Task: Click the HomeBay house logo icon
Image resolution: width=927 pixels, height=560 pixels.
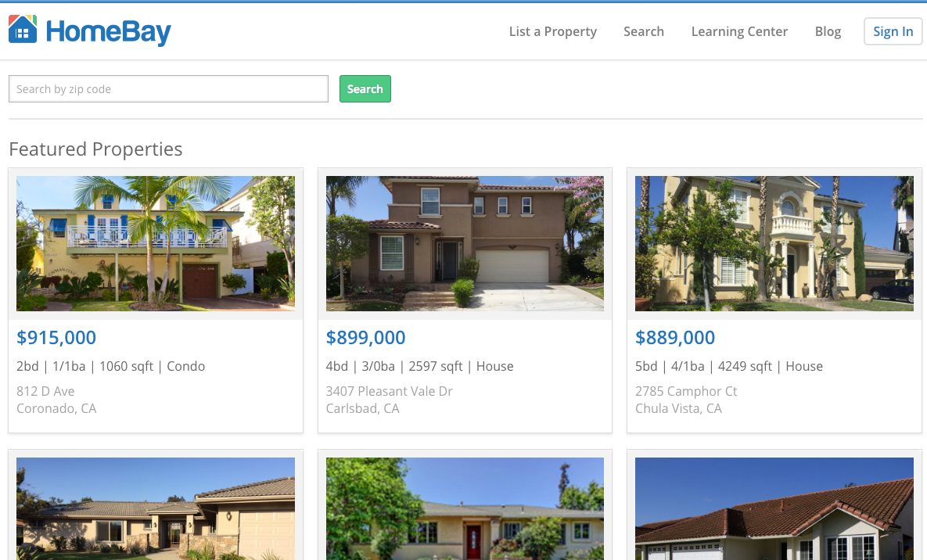Action: point(23,30)
